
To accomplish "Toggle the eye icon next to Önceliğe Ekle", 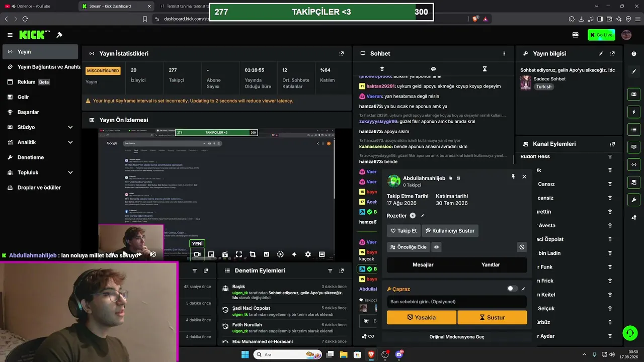I will [x=436, y=247].
